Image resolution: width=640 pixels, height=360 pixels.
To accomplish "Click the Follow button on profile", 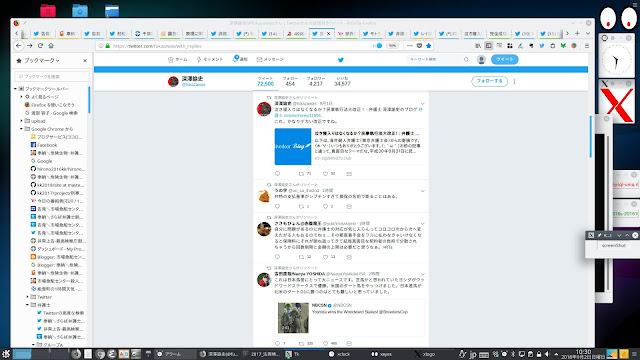I will pyautogui.click(x=489, y=81).
